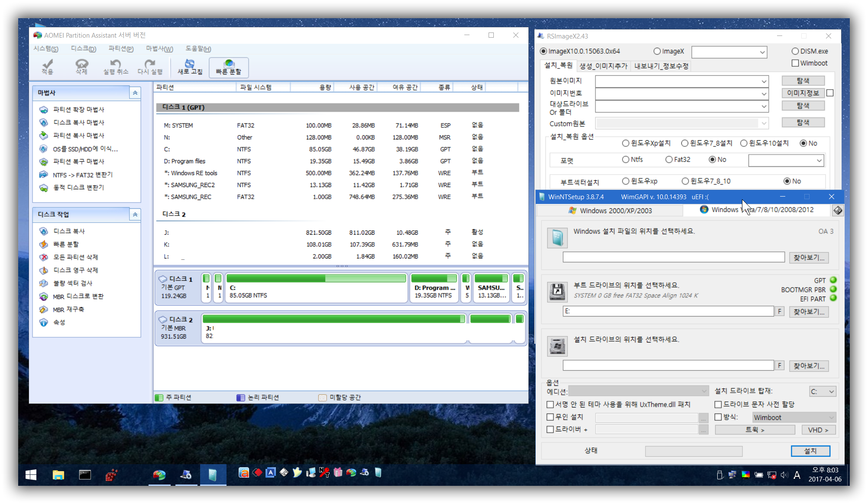
Task: Open 파티션 확장 마법사 wizard icon
Action: pos(44,110)
